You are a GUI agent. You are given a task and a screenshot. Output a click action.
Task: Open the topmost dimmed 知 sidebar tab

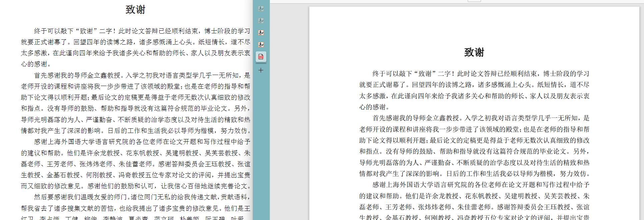[261, 9]
